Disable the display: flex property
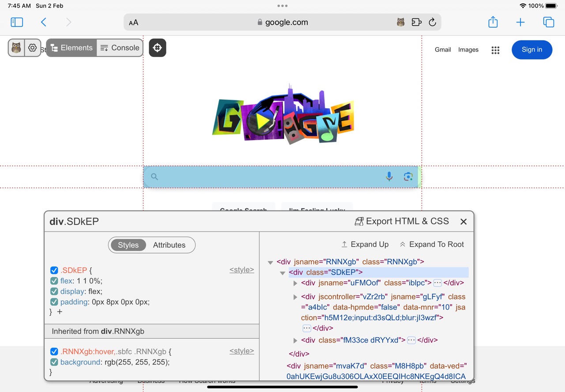This screenshot has height=392, width=565. coord(54,291)
